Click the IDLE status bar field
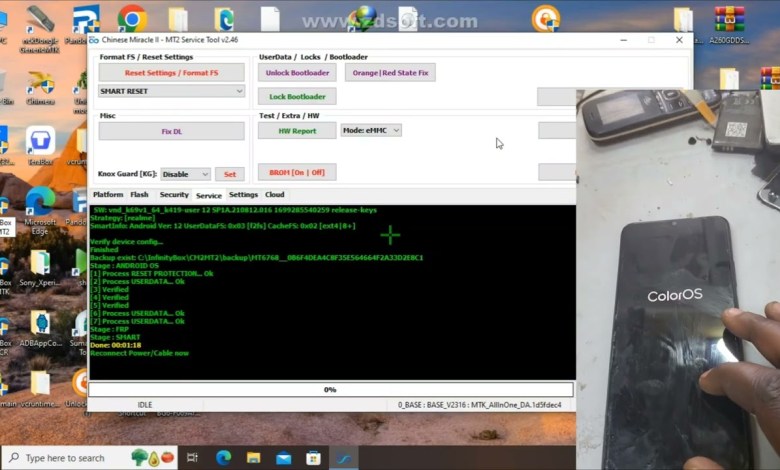Viewport: 780px width, 470px height. click(x=145, y=405)
